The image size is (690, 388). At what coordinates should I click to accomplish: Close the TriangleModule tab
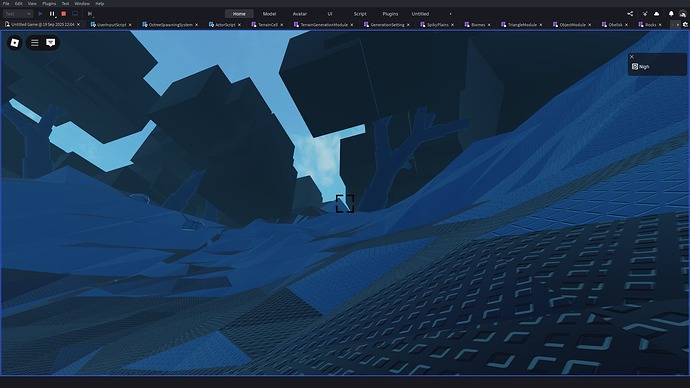[x=541, y=25]
